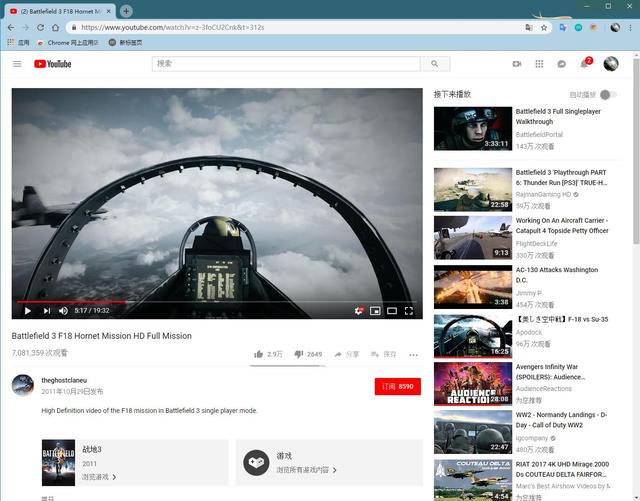Click the page vertical scrollbar
The image size is (640, 501).
pos(636,151)
